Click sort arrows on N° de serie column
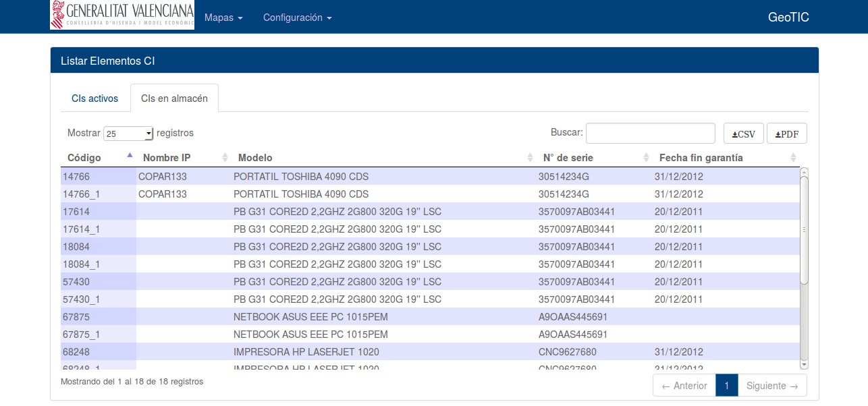868x406 pixels. coord(646,158)
